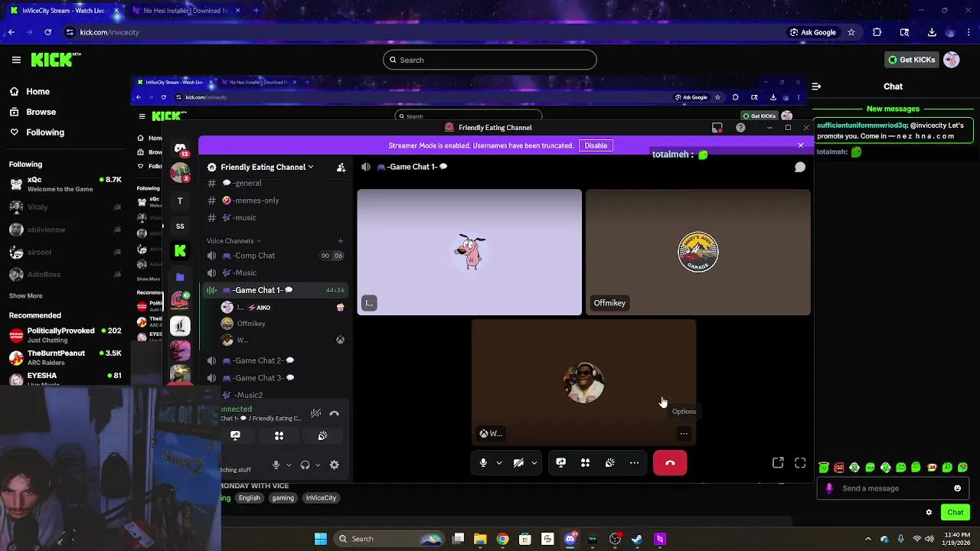Mute microphone in the call control bar
Image resolution: width=980 pixels, height=551 pixels.
point(483,462)
